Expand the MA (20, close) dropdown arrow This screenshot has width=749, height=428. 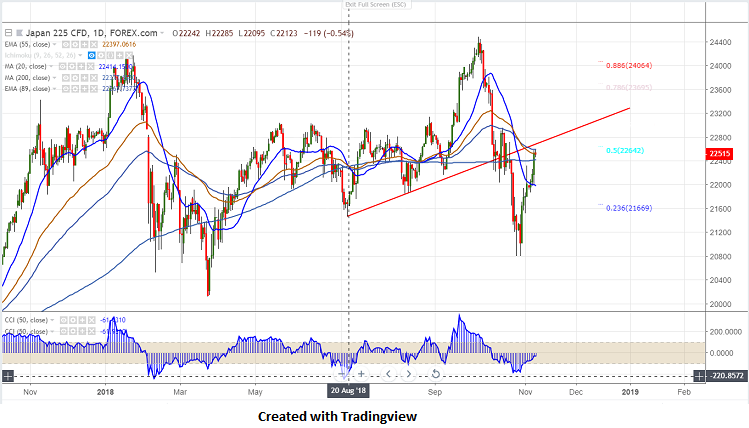[x=51, y=66]
